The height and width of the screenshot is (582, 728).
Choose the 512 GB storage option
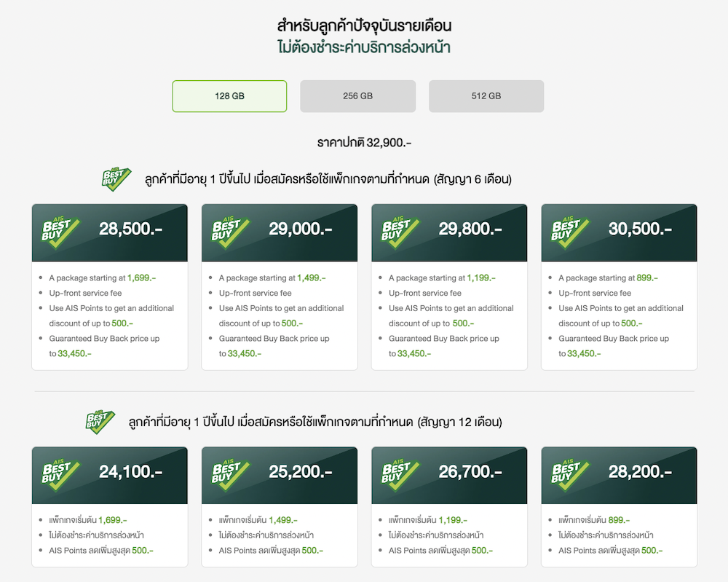pos(486,96)
